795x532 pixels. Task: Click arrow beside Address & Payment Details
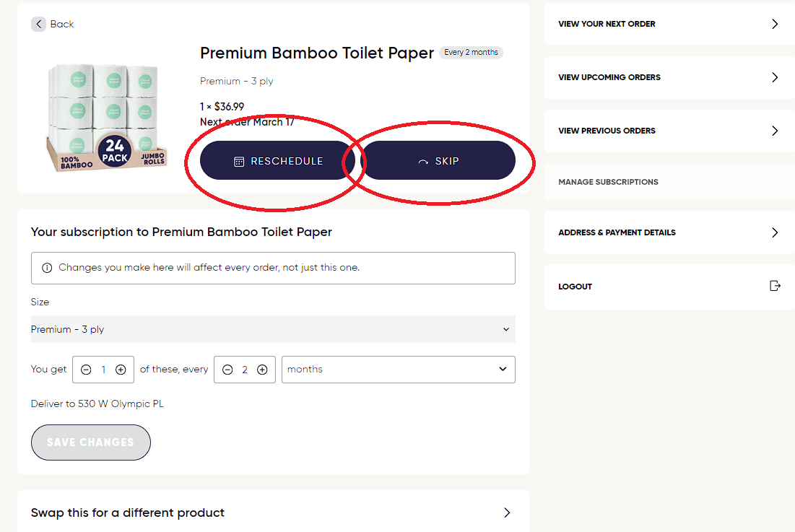tap(775, 232)
